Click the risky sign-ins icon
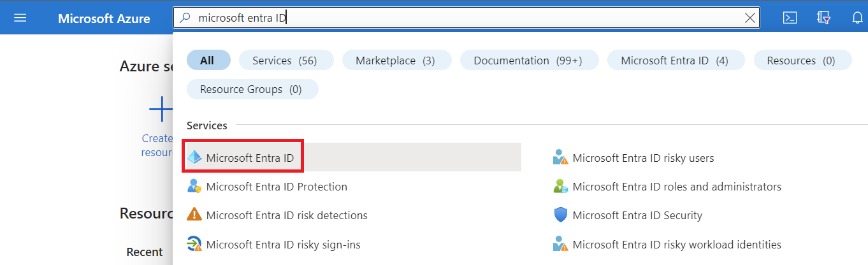The image size is (868, 265). (194, 244)
